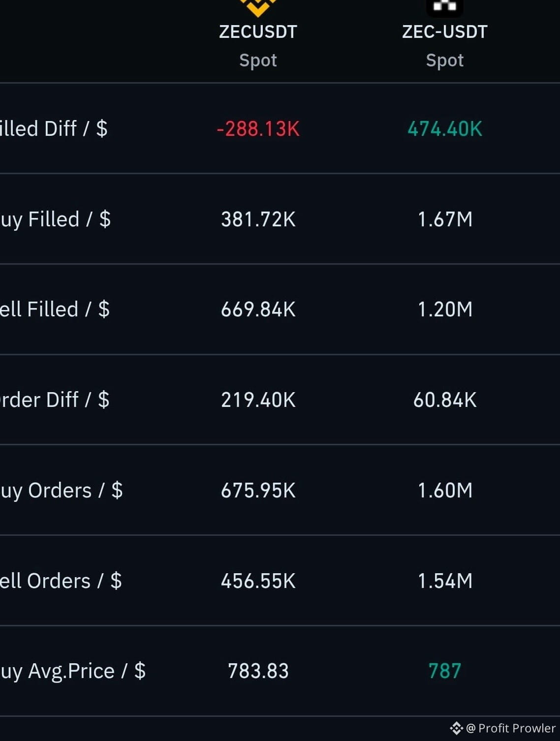Select the Filled Diff / $ row label
The image size is (560, 741).
point(54,129)
